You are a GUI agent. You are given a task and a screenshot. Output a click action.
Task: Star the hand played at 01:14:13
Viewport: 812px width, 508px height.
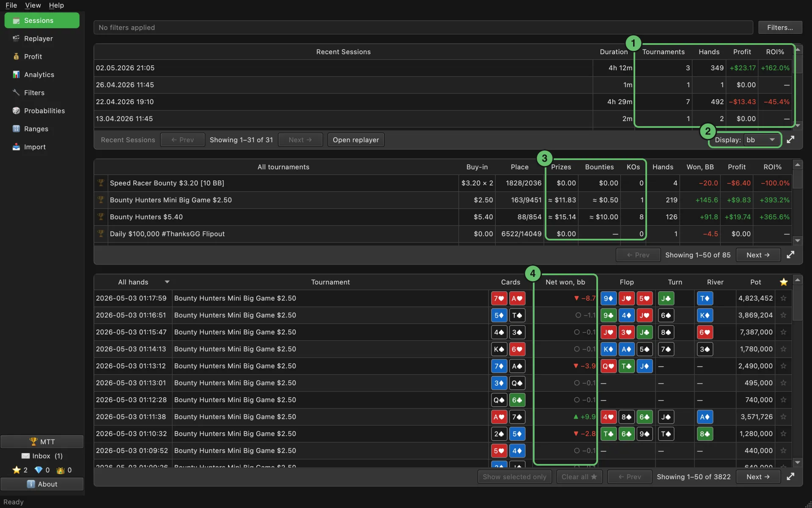pyautogui.click(x=783, y=349)
